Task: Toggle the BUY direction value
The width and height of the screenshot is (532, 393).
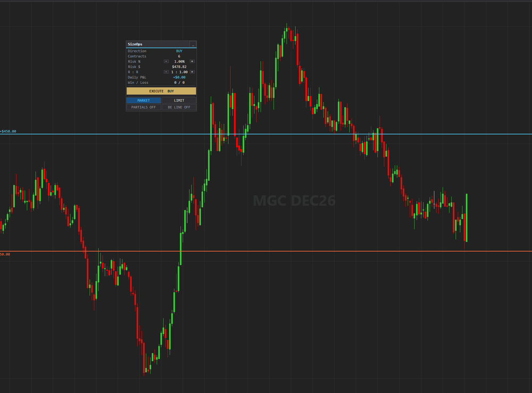Action: (179, 51)
